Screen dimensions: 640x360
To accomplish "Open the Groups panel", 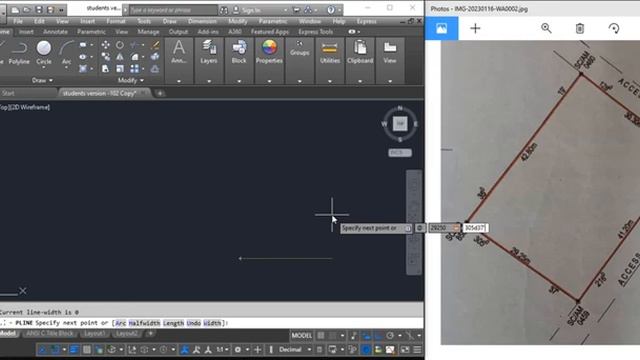I will 300,48.
